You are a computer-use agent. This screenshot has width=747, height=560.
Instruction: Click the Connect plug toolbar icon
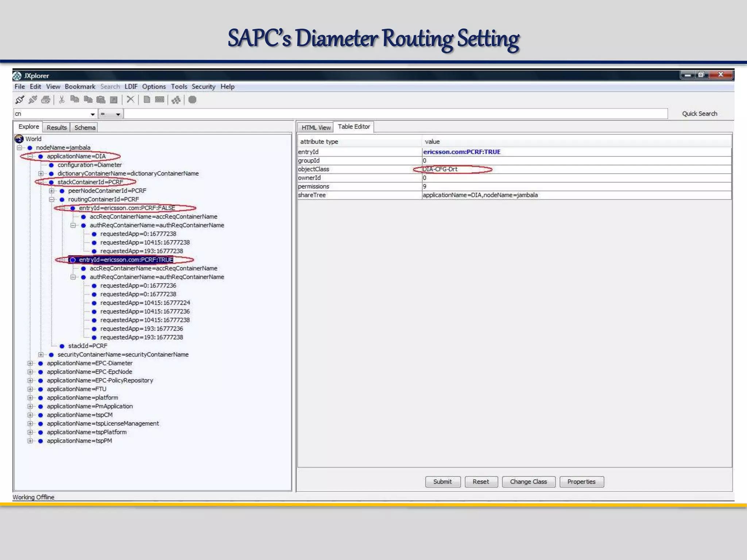click(x=20, y=100)
